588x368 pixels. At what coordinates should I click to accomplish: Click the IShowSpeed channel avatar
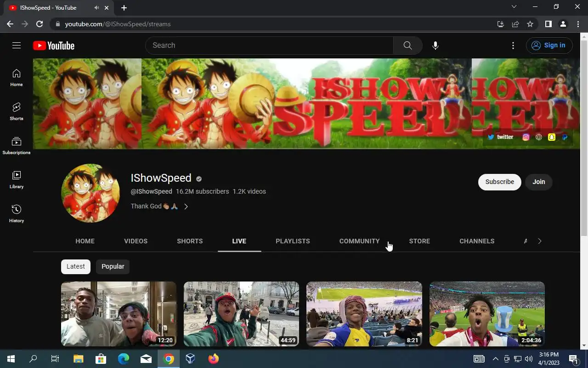coord(90,193)
